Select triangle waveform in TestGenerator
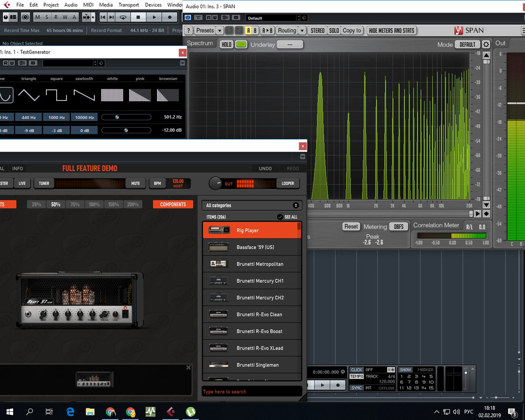 coord(29,95)
